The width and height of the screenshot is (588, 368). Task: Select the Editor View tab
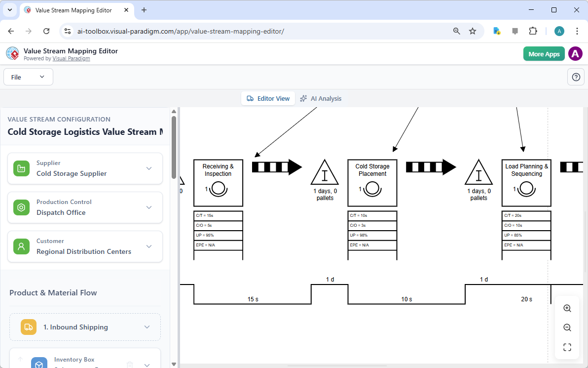pos(268,98)
